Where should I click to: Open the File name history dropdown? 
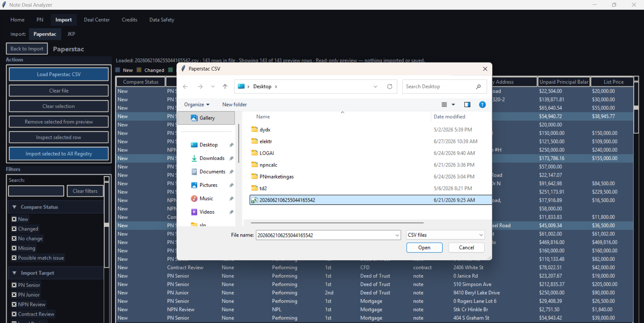[397, 235]
